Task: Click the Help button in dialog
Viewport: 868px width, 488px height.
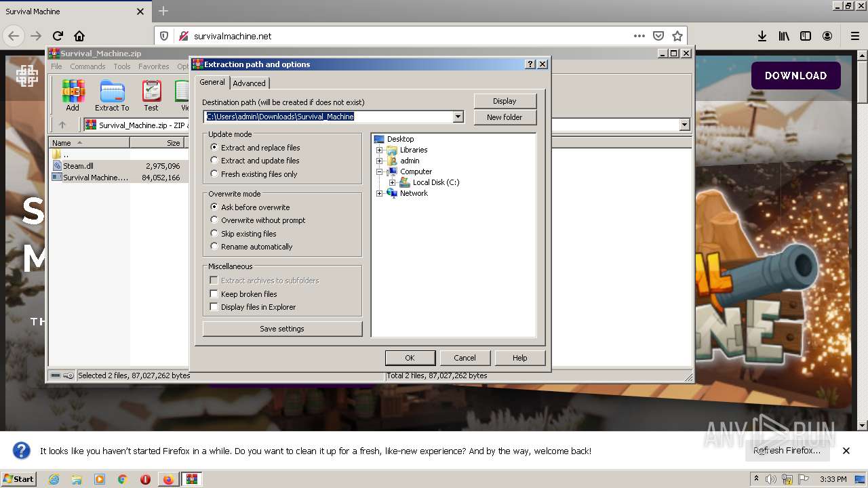Action: tap(519, 358)
